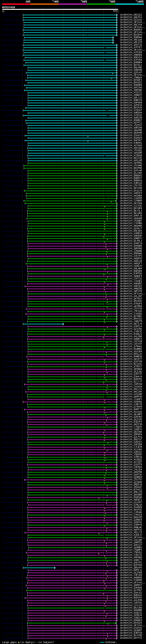Select subject label UniRef100_Q8GXX0
This screenshot has height=644, width=146.
pos(131,568)
